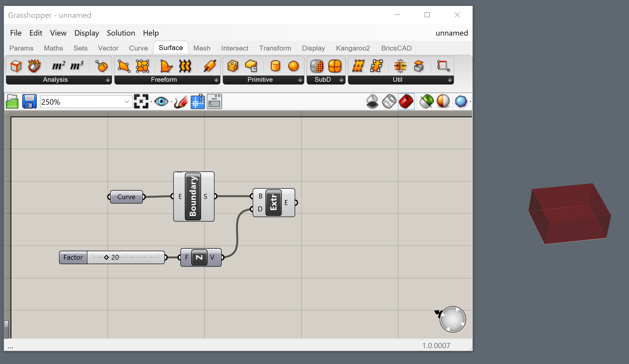The width and height of the screenshot is (629, 364).
Task: Expand the Primitive panel
Action: pos(300,80)
